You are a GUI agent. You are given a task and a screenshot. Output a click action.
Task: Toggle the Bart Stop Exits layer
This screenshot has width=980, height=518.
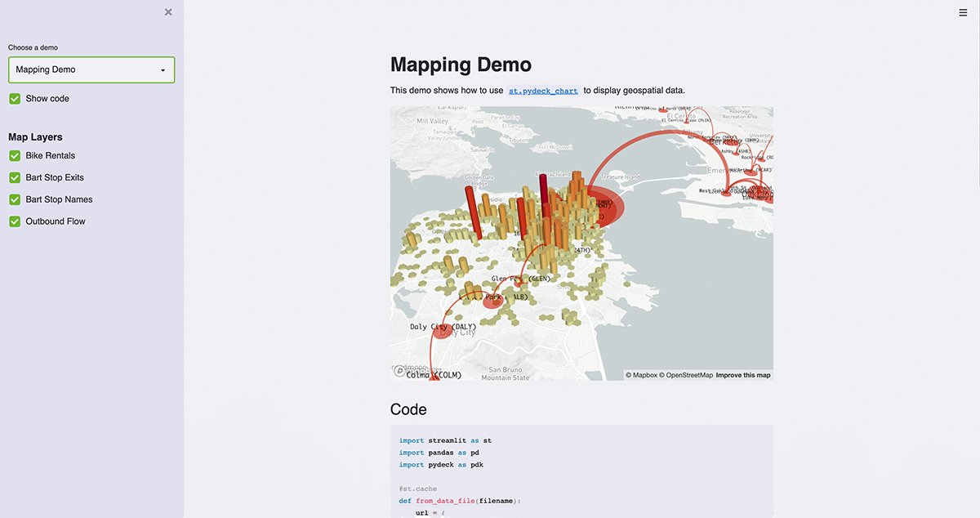pos(15,178)
